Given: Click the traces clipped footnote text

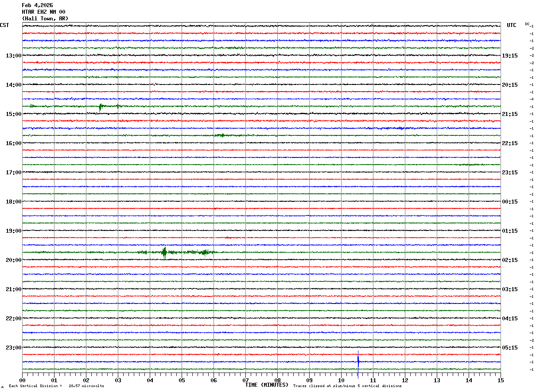Looking at the screenshot, I should point(347,386).
